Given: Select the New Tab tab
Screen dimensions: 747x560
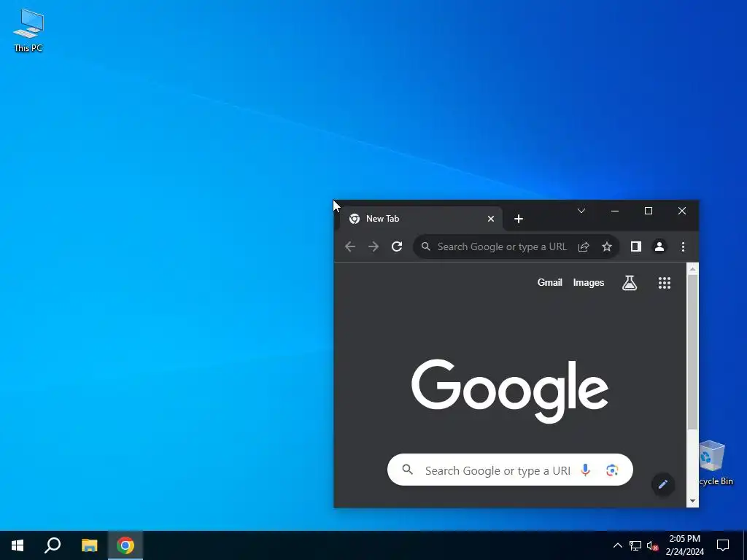Looking at the screenshot, I should coord(421,219).
